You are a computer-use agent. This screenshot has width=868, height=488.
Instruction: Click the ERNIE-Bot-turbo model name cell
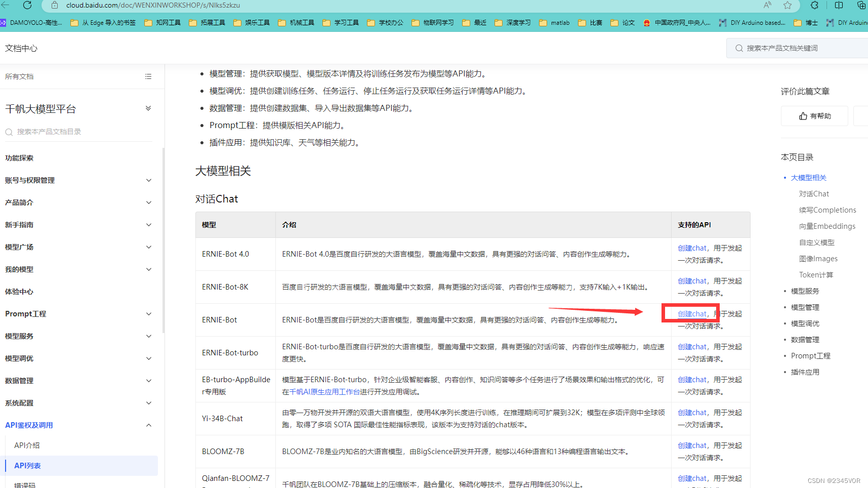click(x=236, y=353)
